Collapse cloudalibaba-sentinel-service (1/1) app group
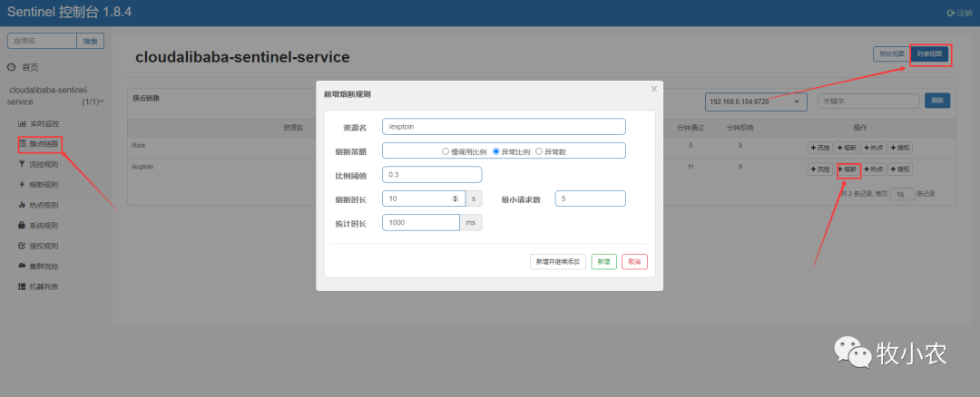This screenshot has width=980, height=397. coord(55,95)
